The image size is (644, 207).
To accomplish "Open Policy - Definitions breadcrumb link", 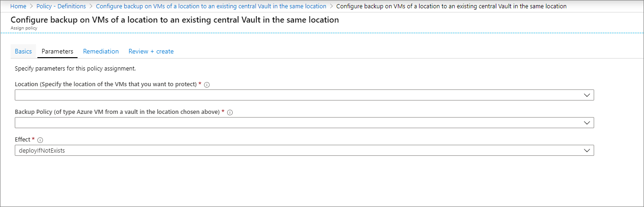I will coord(61,6).
